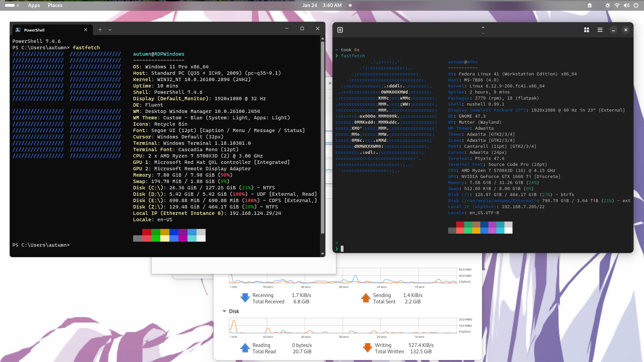Click the '20.7 GiB' total read value
This screenshot has width=644, height=362.
(x=302, y=352)
